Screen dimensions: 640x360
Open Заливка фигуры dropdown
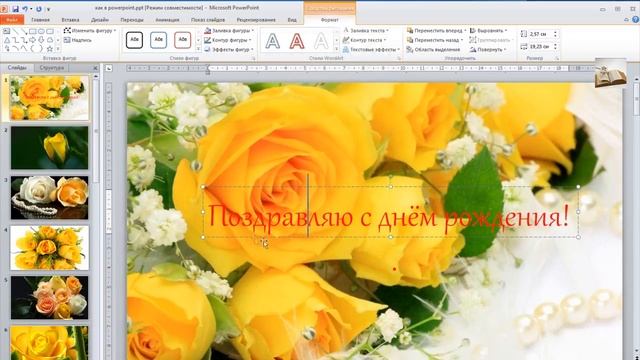229,31
